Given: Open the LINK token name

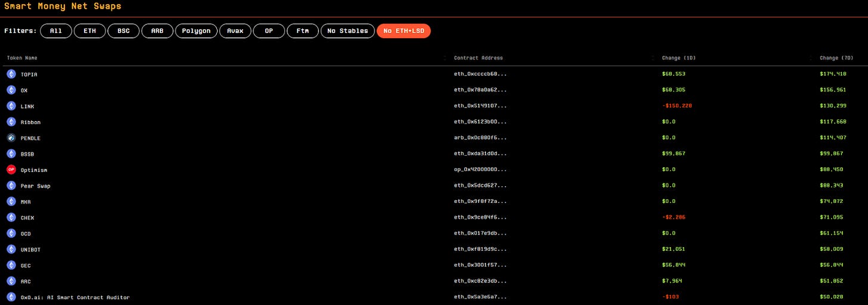Looking at the screenshot, I should coord(27,106).
